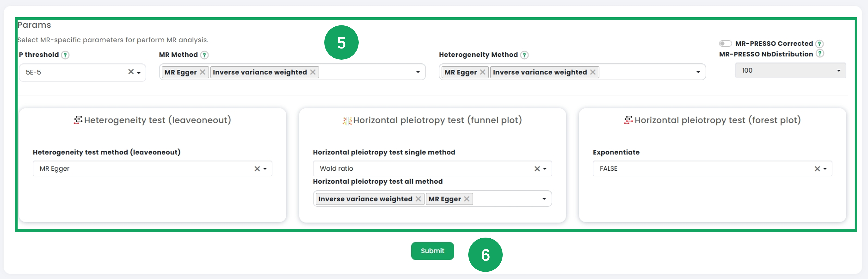Toggle the MR-PRESSO Corrected switch

725,43
